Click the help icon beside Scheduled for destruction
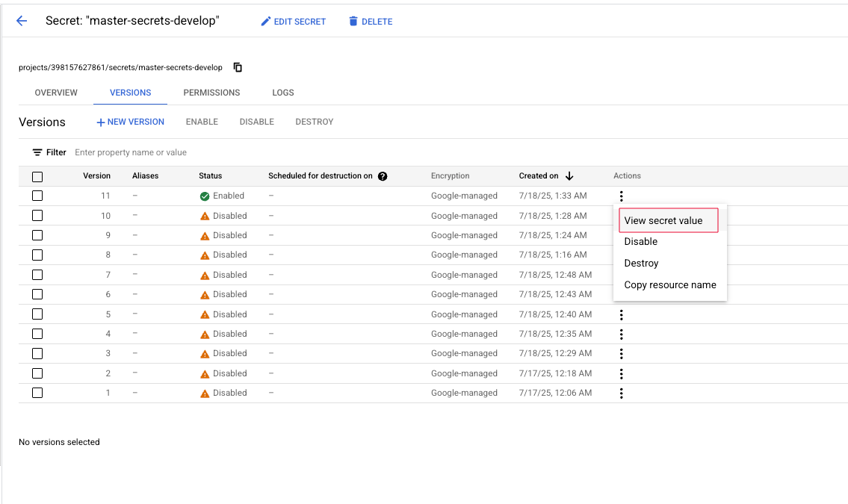 383,176
